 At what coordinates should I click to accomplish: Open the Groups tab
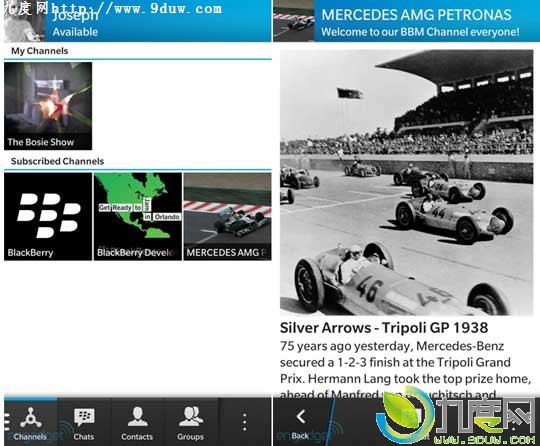190,422
